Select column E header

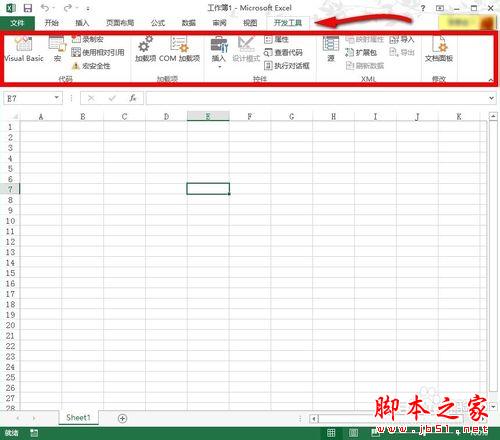point(208,116)
